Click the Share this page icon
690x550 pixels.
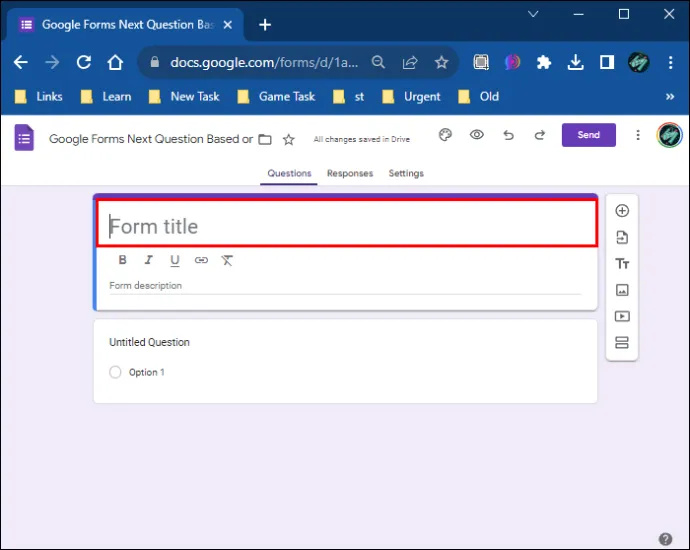pos(410,62)
